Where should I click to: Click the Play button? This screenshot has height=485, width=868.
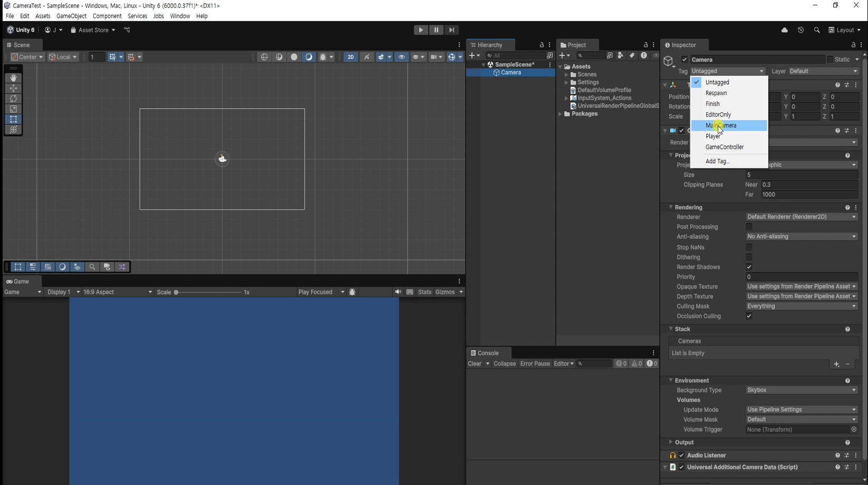[421, 30]
